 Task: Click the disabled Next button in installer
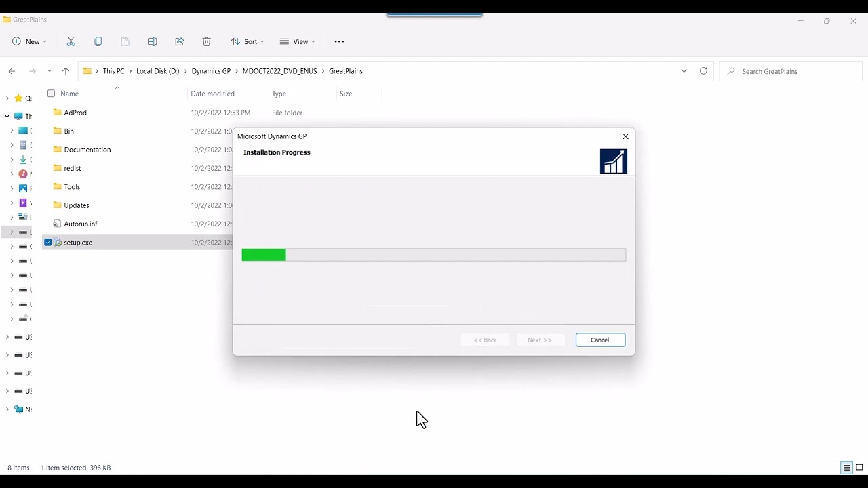[x=540, y=340]
